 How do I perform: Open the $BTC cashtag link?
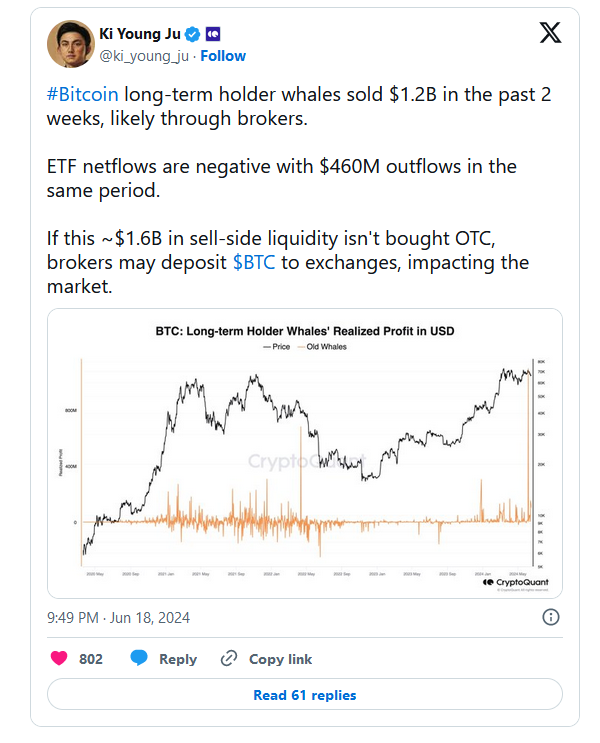(255, 262)
